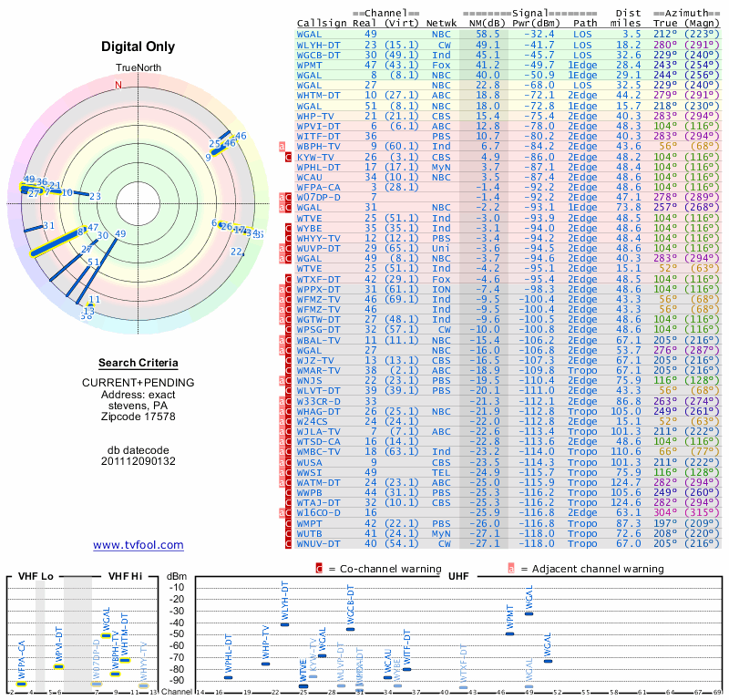729x700 pixels.
Task: Open the WPMT callsign entry
Action: pos(309,66)
